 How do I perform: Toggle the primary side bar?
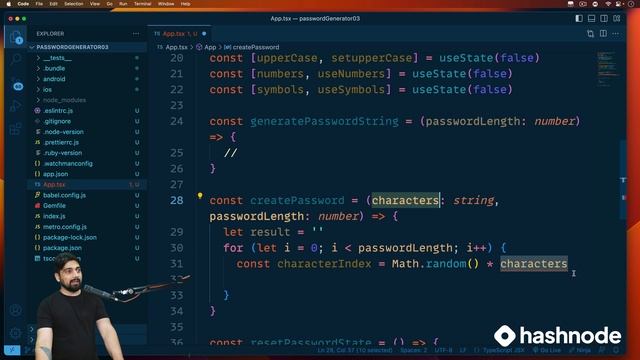pyautogui.click(x=579, y=18)
